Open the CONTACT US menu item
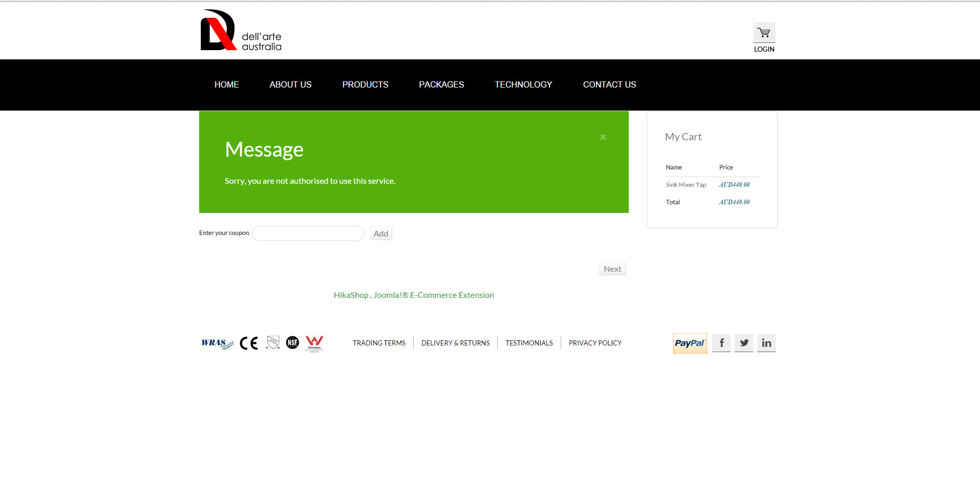 pos(610,85)
